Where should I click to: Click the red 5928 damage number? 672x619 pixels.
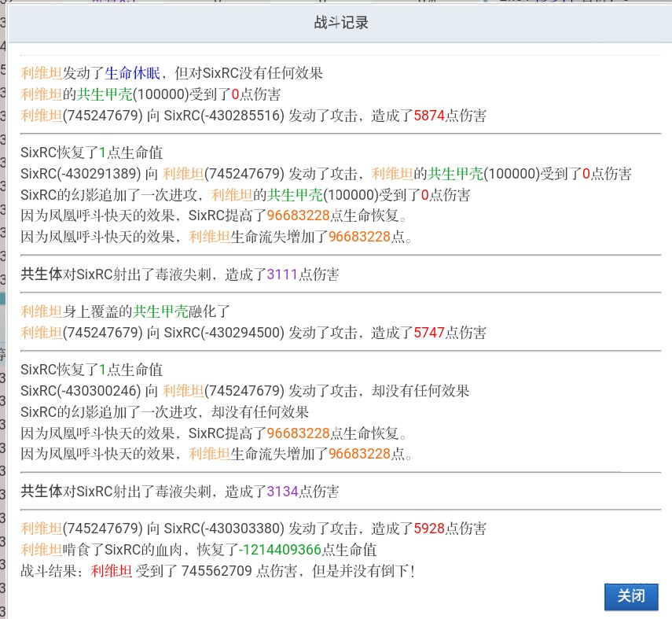(x=429, y=529)
